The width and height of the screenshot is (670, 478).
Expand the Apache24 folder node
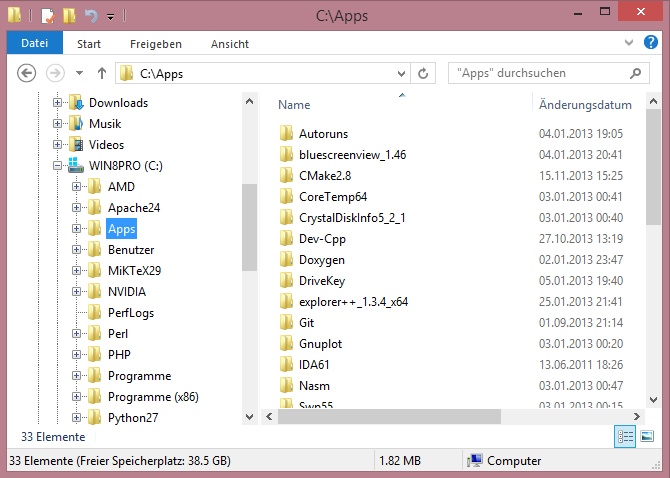coord(76,208)
